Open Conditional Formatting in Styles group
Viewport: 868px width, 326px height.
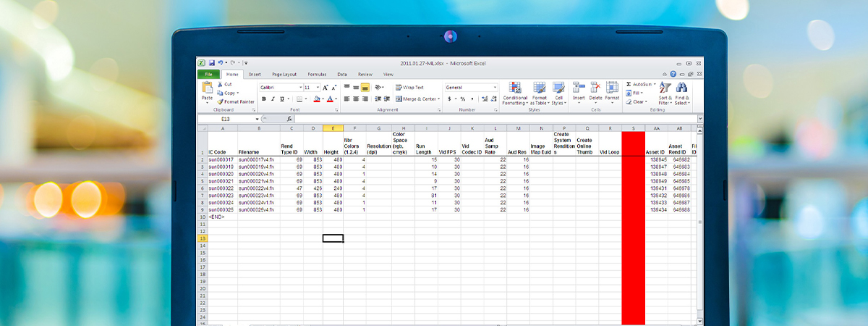pyautogui.click(x=515, y=89)
